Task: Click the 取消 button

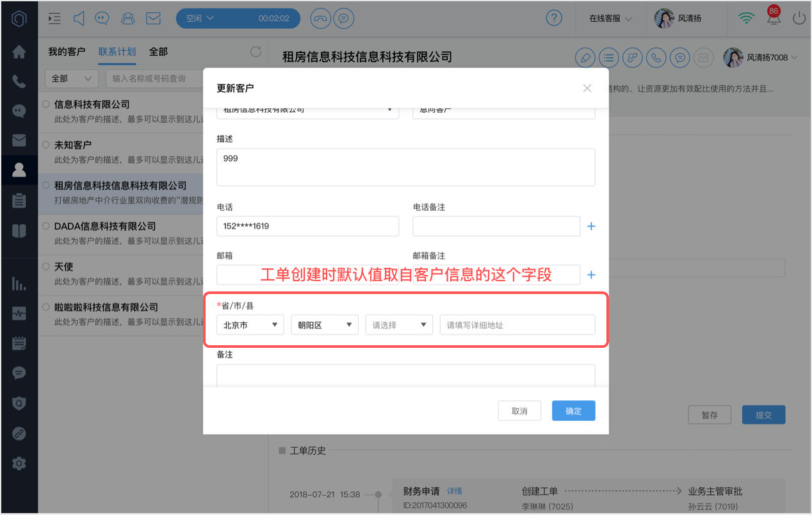Action: (x=519, y=411)
